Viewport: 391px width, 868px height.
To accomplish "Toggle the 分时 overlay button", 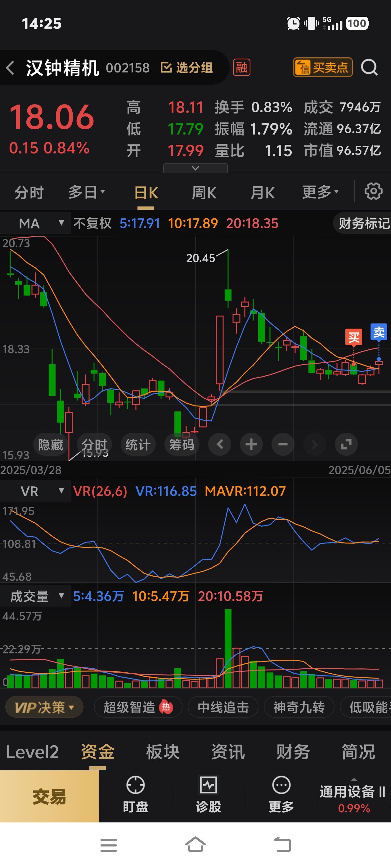I will coord(94,445).
